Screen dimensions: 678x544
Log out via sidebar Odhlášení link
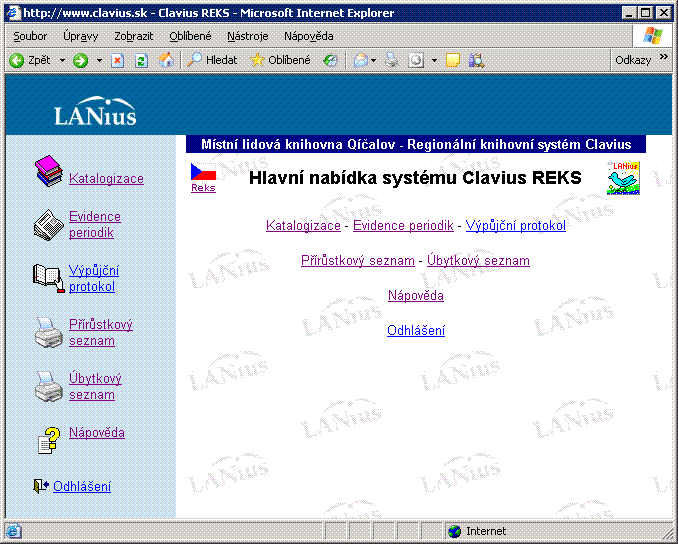(x=82, y=486)
